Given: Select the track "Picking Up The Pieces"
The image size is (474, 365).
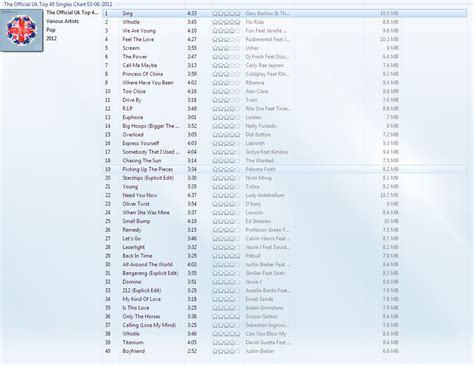Looking at the screenshot, I should coord(148,169).
